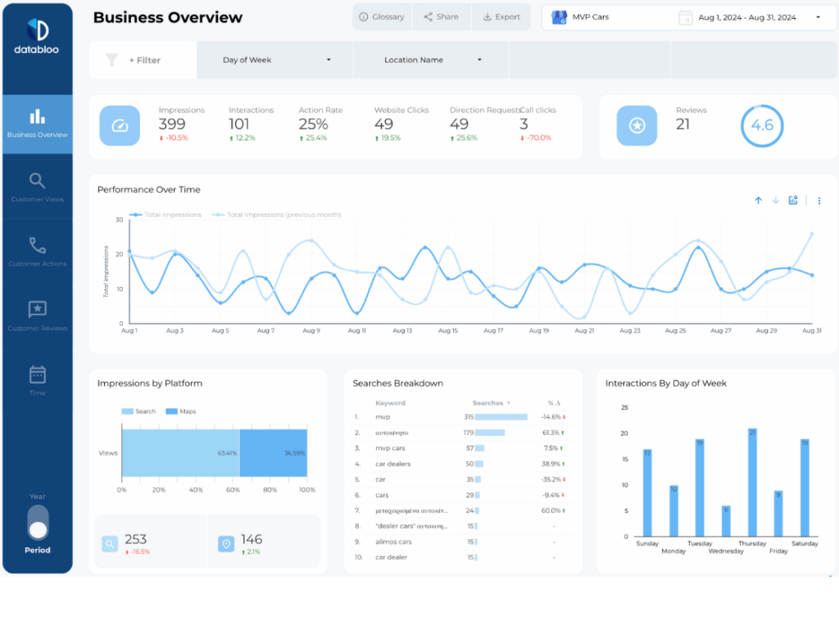Open the date range picker dropdown

pos(750,17)
